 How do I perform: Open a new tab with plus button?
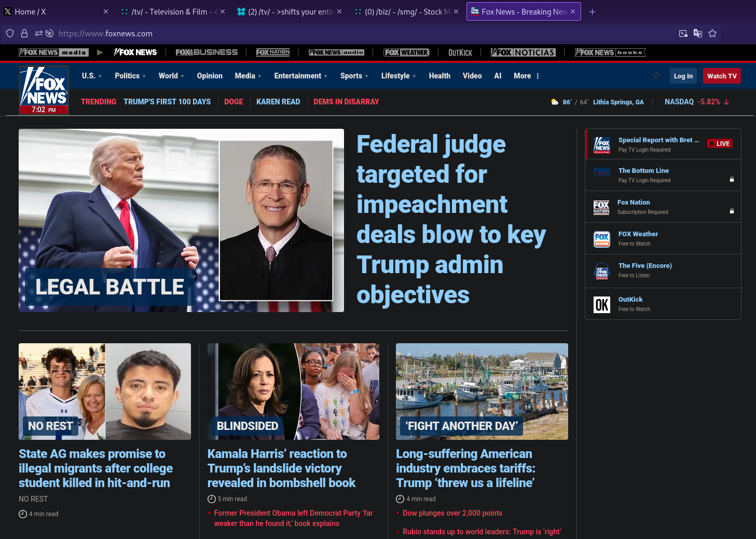coord(592,11)
